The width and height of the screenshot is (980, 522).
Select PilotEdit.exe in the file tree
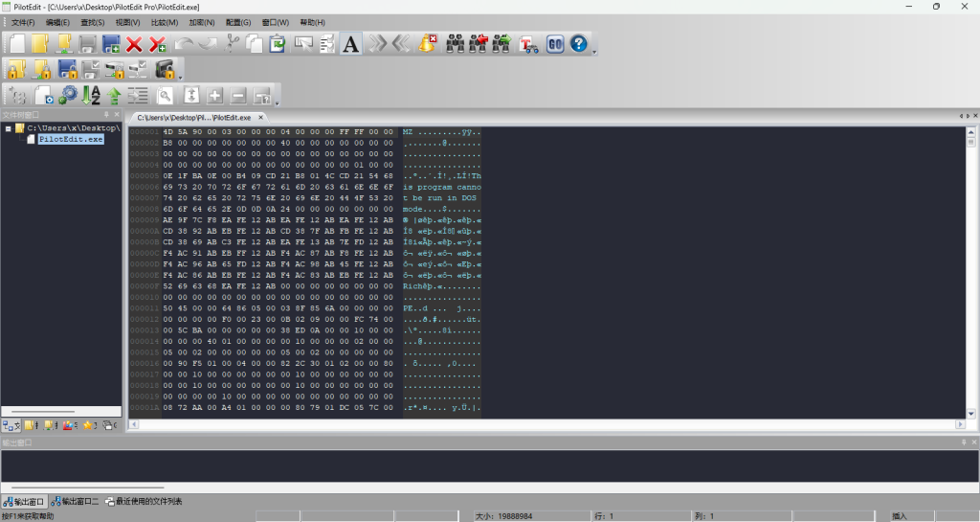[x=71, y=140]
